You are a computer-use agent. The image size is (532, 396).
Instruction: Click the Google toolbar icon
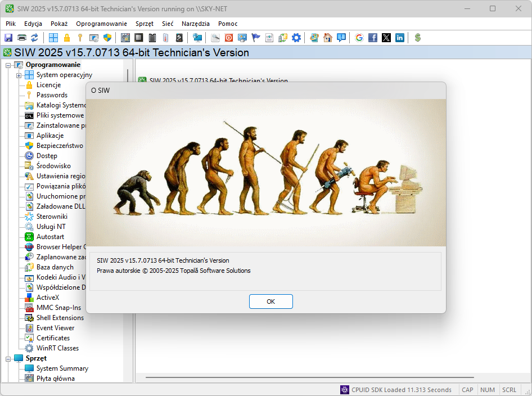[359, 38]
